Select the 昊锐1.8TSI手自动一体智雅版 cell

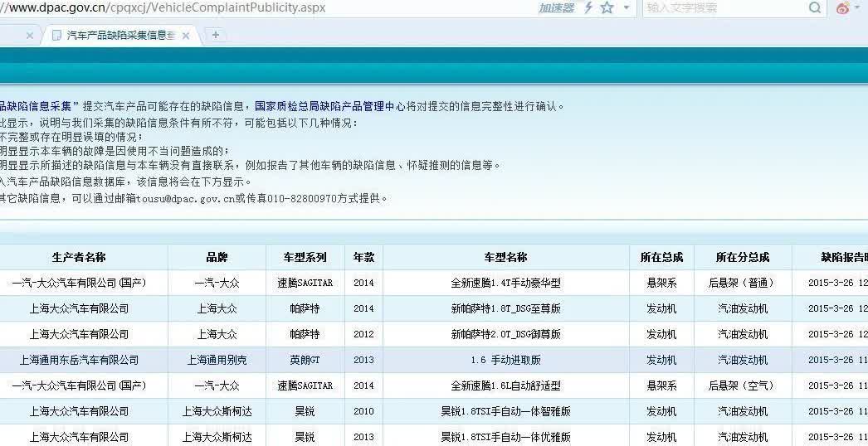(506, 411)
